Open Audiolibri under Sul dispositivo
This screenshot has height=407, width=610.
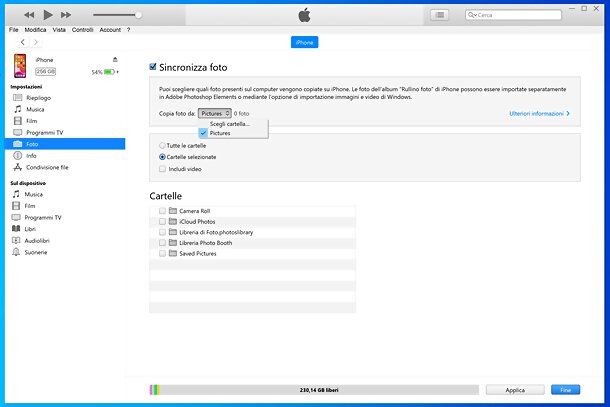click(37, 241)
